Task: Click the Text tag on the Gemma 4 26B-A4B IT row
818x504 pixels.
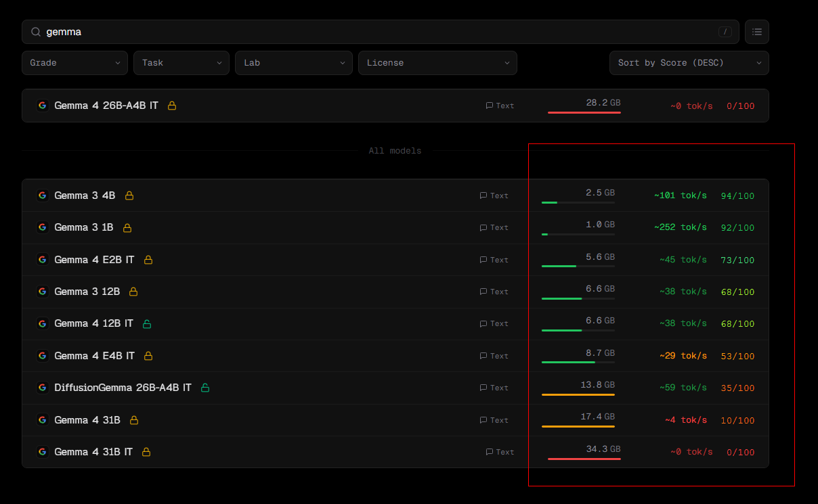Action: [x=500, y=106]
